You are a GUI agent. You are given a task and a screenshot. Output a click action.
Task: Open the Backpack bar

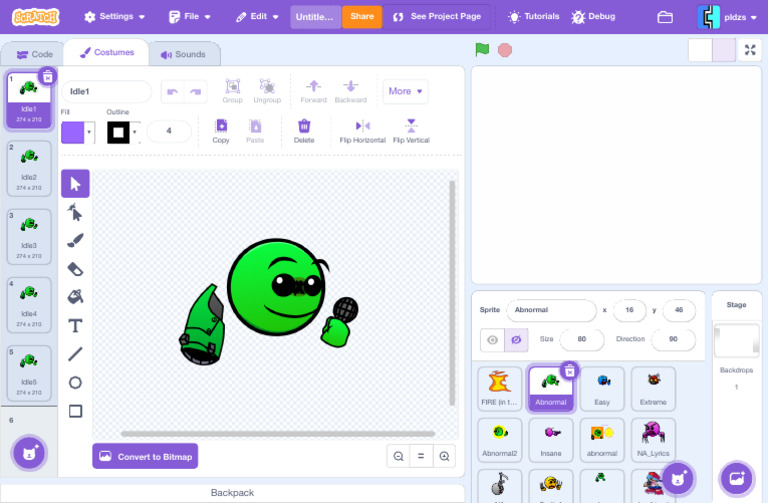point(232,493)
